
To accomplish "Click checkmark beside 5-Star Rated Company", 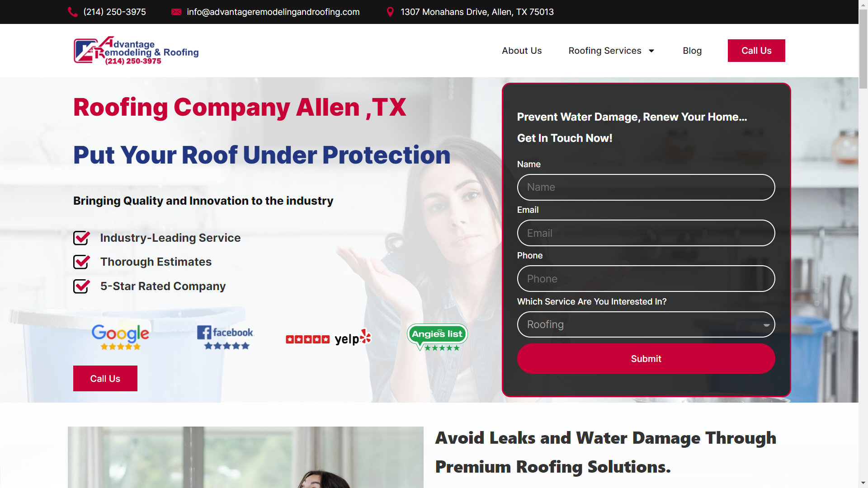I will [x=81, y=286].
